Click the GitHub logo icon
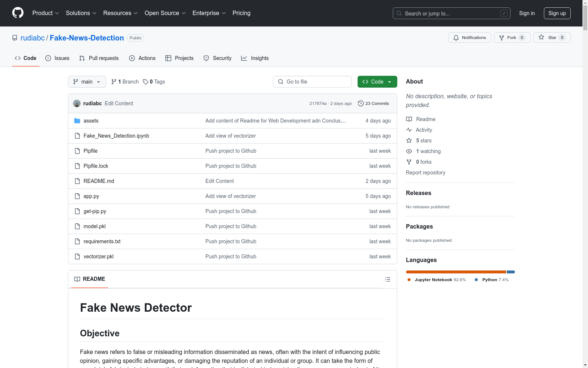The width and height of the screenshot is (588, 368). pyautogui.click(x=18, y=13)
